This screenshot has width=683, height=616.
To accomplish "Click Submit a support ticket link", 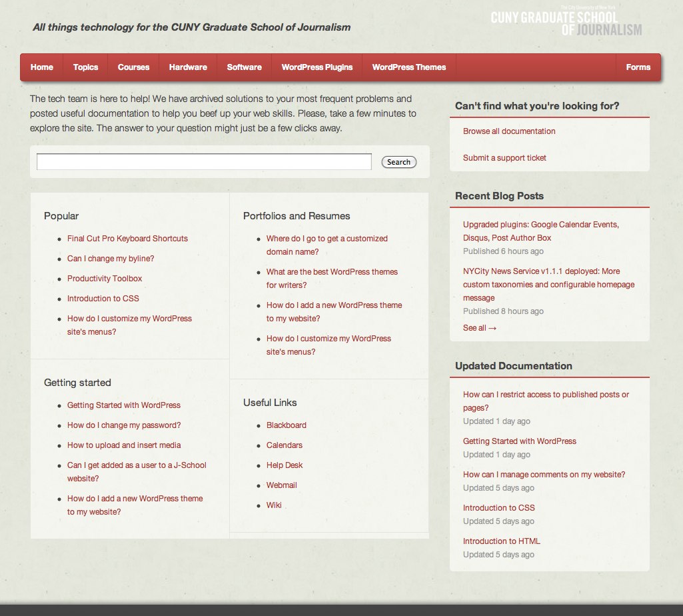I will click(x=504, y=158).
